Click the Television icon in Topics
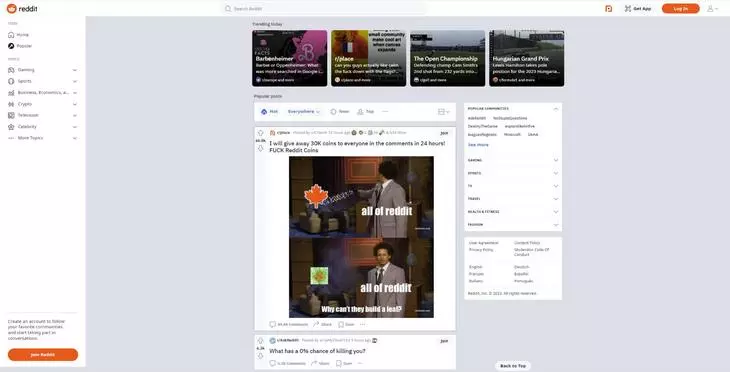 [x=11, y=115]
